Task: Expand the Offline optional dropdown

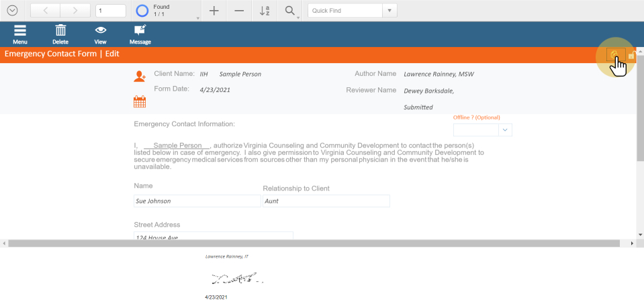Action: (x=506, y=130)
